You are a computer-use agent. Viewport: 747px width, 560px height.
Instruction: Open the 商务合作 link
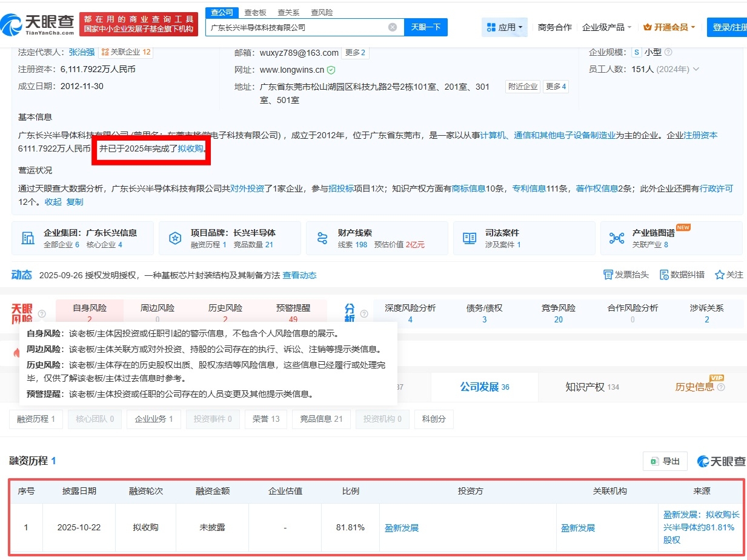[555, 27]
